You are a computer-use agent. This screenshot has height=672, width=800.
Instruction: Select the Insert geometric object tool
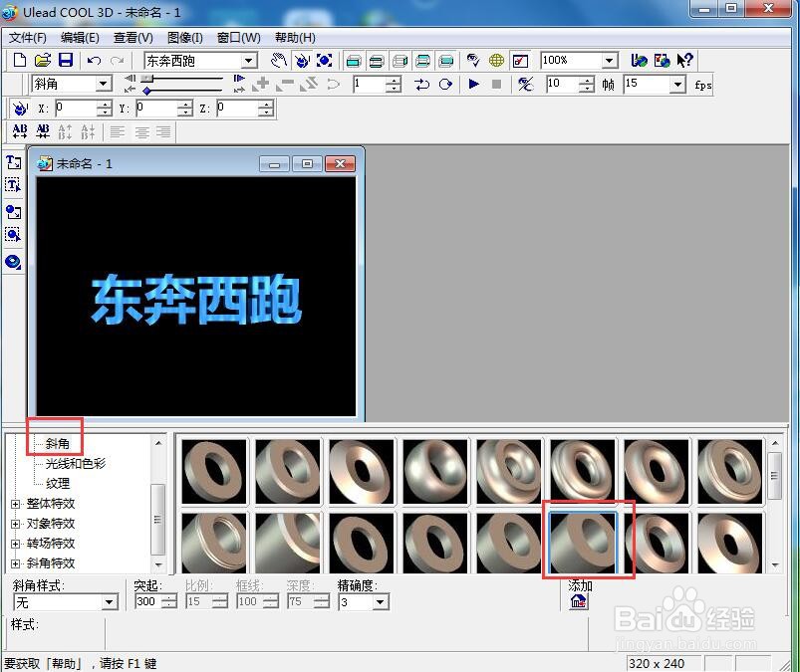(x=13, y=262)
